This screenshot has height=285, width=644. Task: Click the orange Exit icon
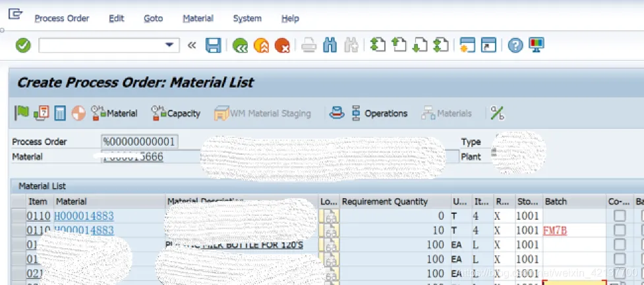261,45
